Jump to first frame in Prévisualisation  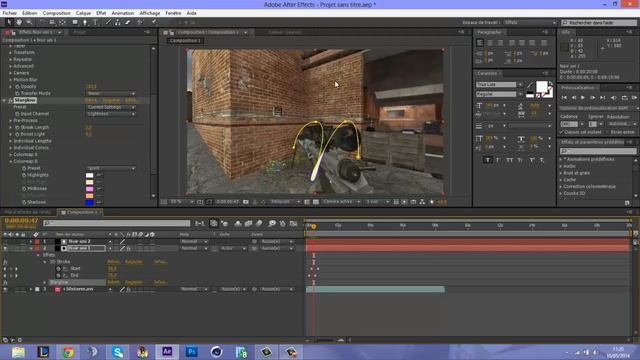click(x=564, y=98)
